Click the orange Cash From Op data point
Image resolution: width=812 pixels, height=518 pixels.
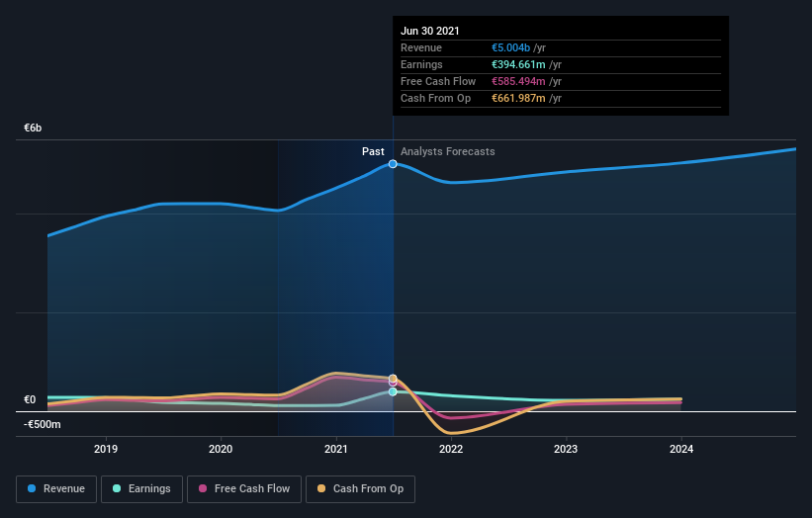(393, 379)
